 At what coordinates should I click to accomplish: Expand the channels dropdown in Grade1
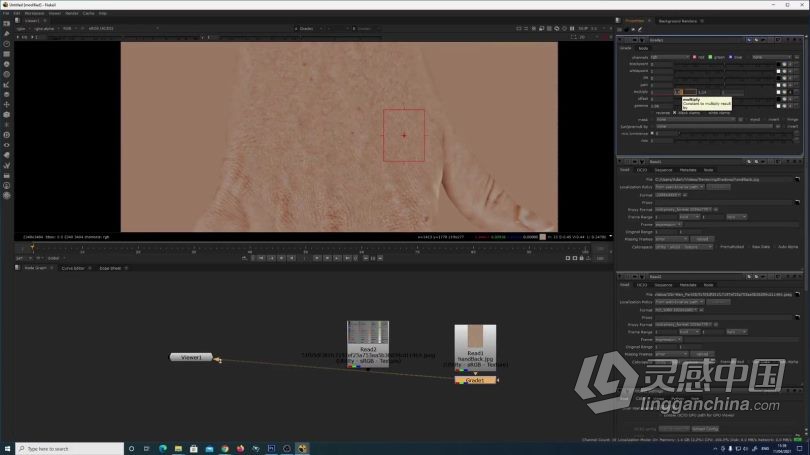tap(670, 57)
